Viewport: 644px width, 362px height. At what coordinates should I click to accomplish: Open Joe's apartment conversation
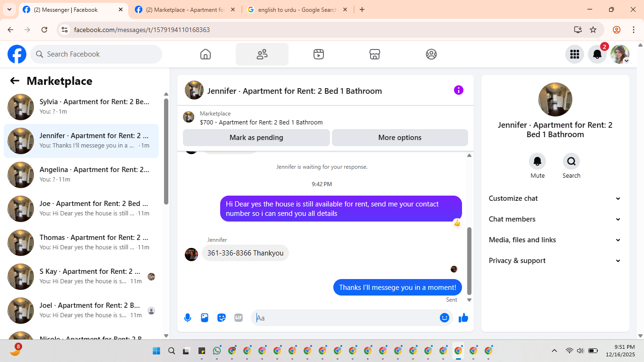[81, 209]
